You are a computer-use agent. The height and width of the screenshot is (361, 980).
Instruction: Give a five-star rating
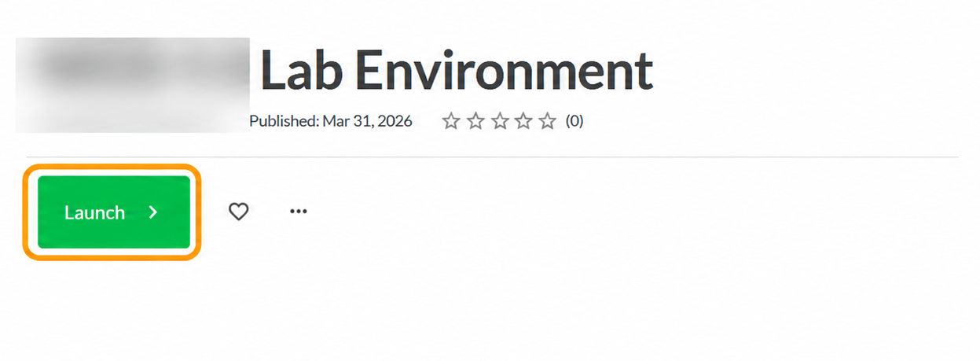pyautogui.click(x=548, y=121)
